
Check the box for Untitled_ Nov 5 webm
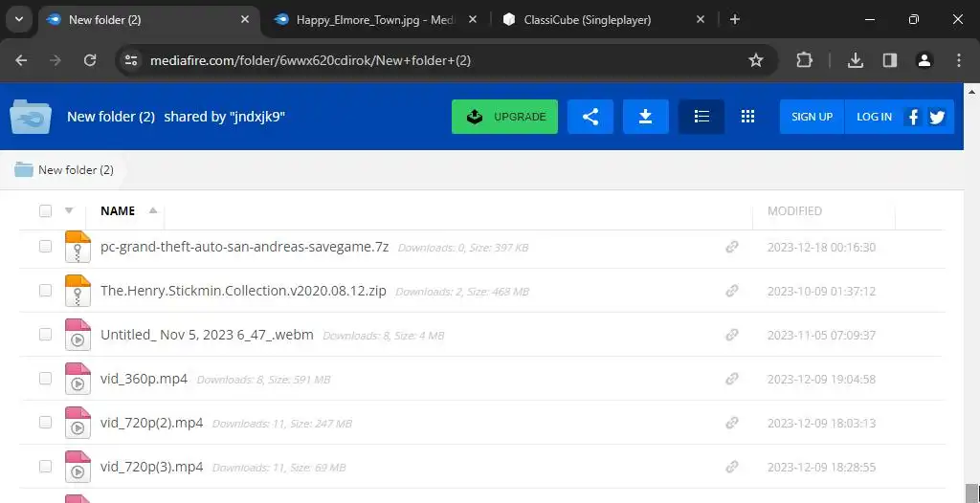[x=45, y=335]
